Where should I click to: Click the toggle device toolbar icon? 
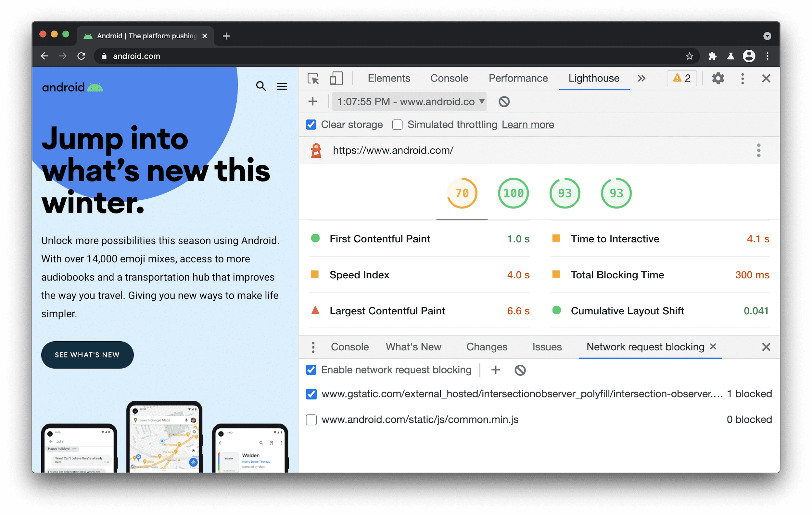(x=336, y=78)
